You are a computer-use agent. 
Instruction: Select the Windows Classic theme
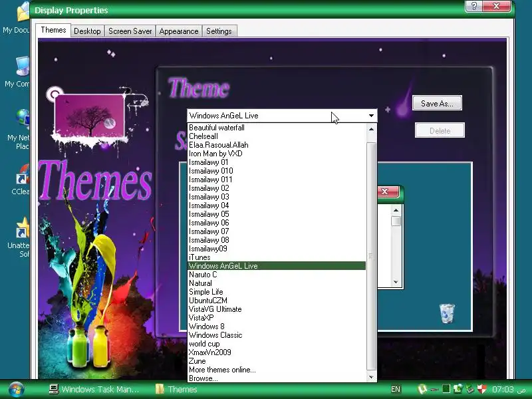coord(277,335)
